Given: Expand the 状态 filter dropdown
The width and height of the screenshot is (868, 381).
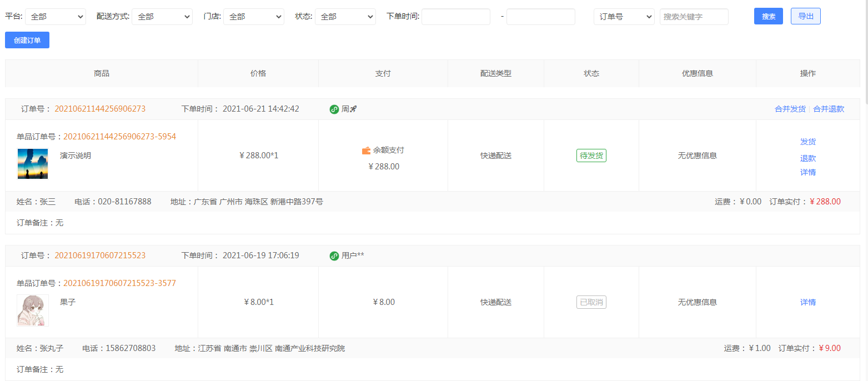Looking at the screenshot, I should click(345, 17).
